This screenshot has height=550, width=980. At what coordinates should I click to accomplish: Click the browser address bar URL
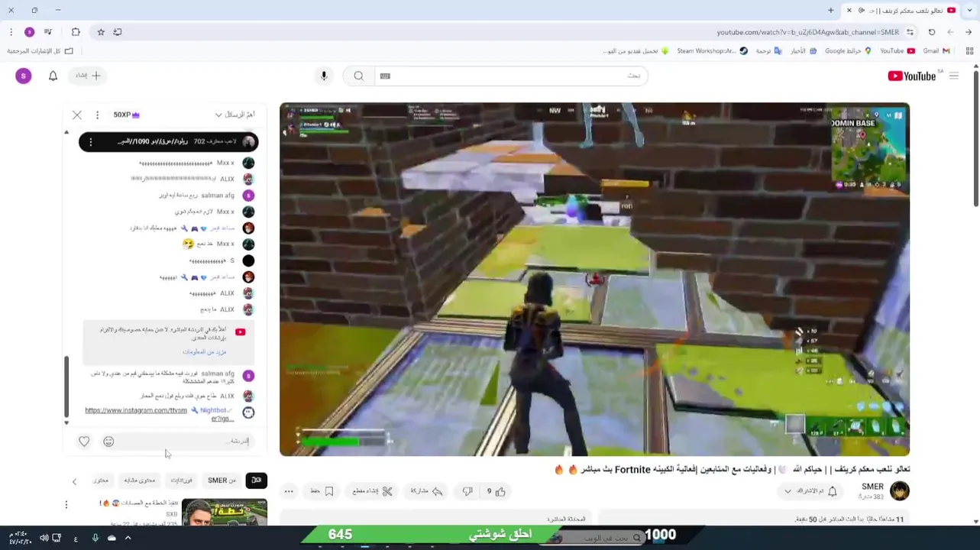(807, 32)
